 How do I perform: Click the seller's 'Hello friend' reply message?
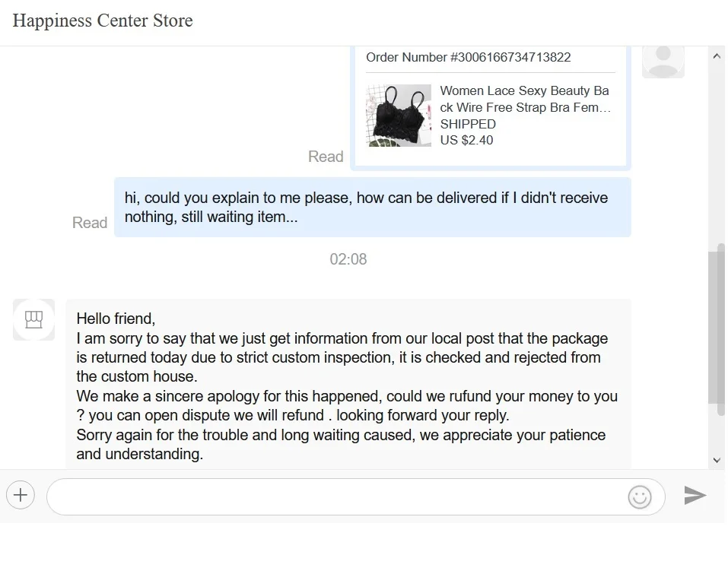pyautogui.click(x=348, y=386)
